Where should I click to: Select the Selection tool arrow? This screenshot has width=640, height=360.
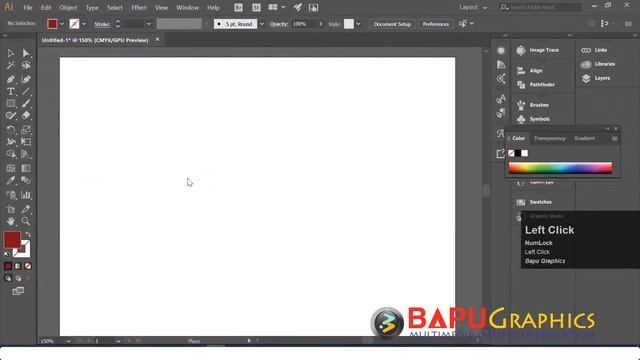tap(11, 53)
